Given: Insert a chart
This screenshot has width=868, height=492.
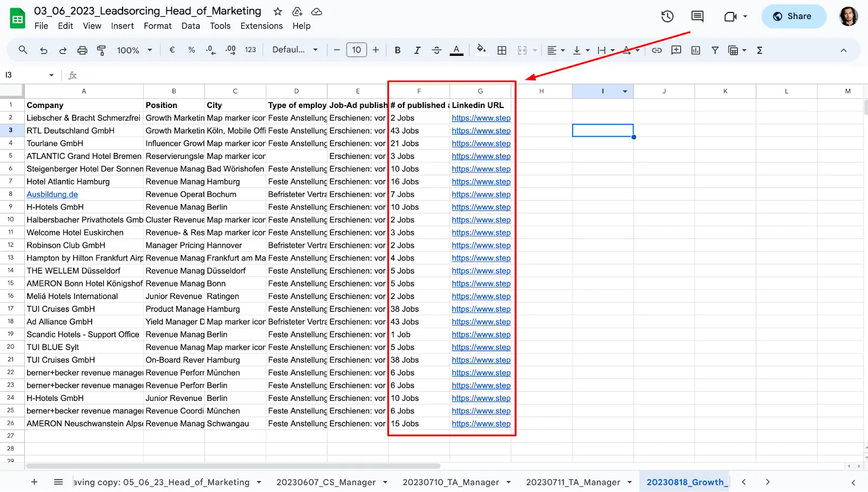Looking at the screenshot, I should tap(695, 50).
